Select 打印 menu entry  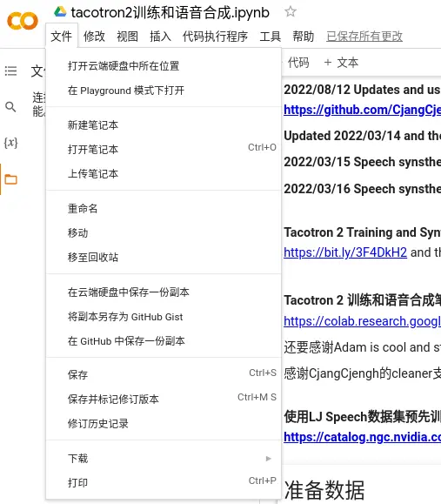pyautogui.click(x=164, y=483)
